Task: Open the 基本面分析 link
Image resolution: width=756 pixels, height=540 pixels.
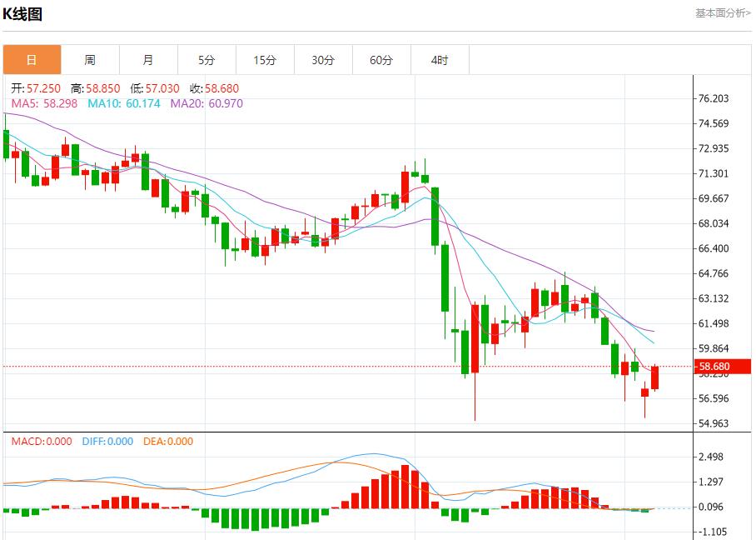Action: (723, 13)
